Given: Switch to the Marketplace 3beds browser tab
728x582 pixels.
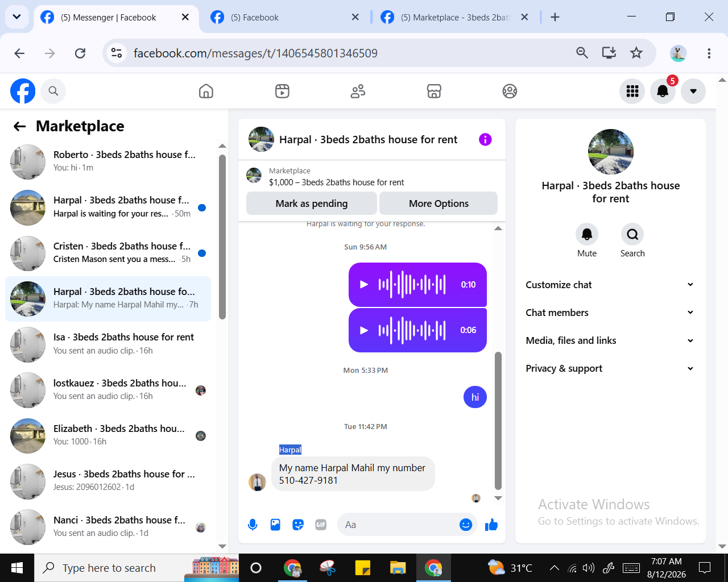Looking at the screenshot, I should click(x=454, y=17).
